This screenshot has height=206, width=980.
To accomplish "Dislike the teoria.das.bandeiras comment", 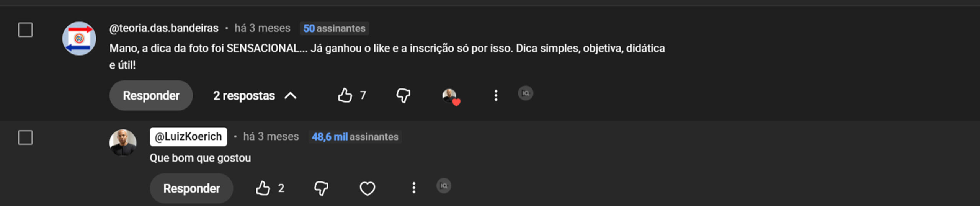I will [x=403, y=95].
